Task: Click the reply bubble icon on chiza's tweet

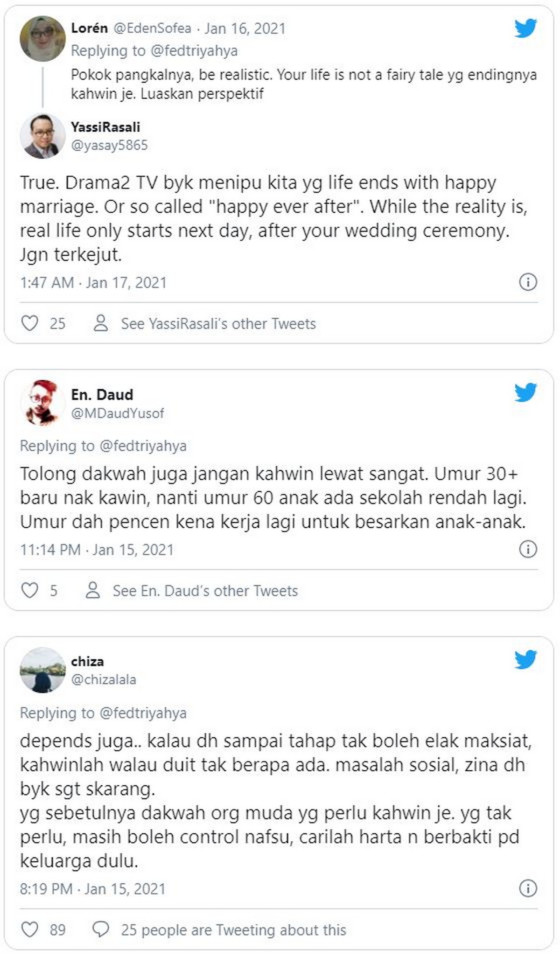Action: click(101, 929)
